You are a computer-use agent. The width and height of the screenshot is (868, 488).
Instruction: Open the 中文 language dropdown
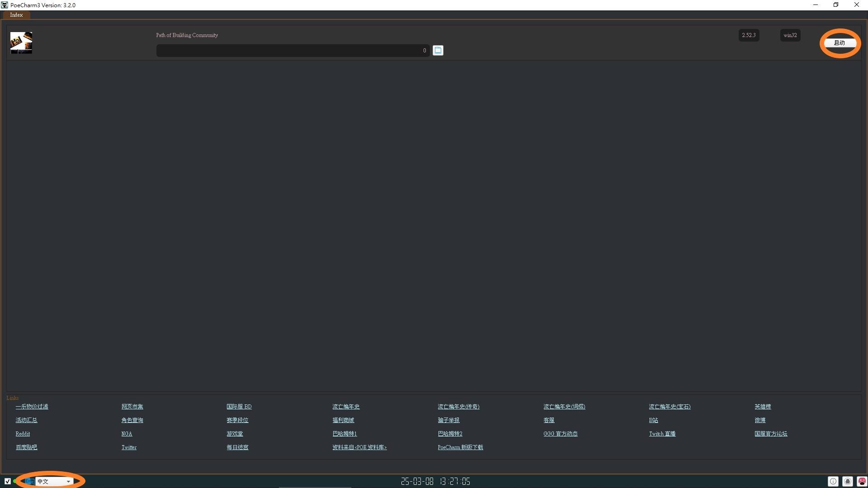(x=54, y=482)
